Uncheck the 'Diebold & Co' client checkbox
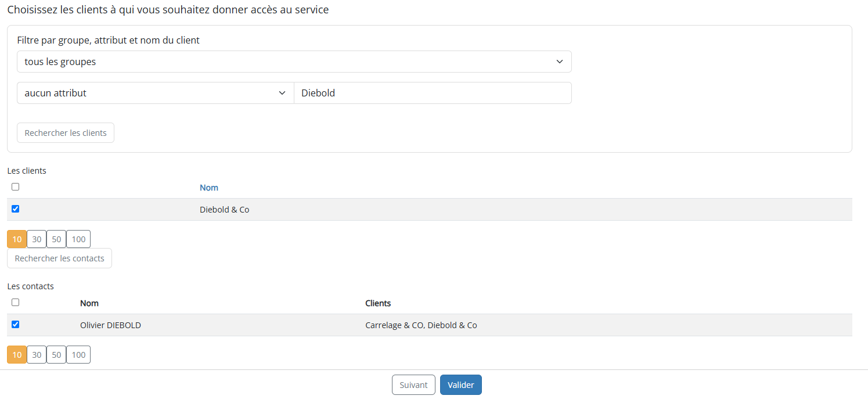 16,209
